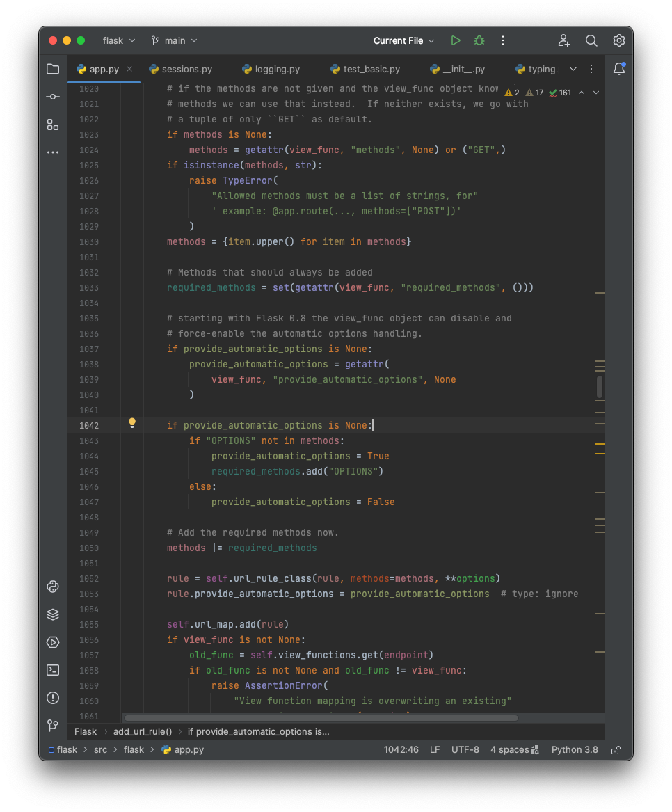Open the main branch dropdown
This screenshot has height=812, width=672.
175,40
